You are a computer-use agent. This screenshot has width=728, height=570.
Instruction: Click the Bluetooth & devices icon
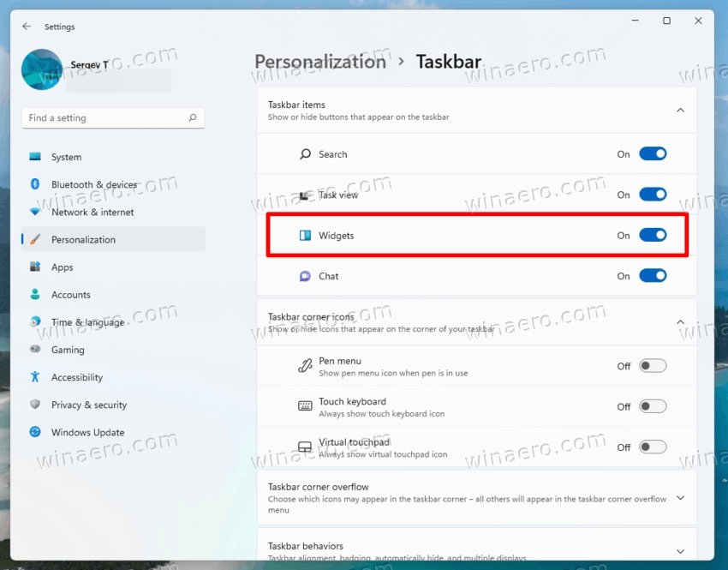point(35,184)
